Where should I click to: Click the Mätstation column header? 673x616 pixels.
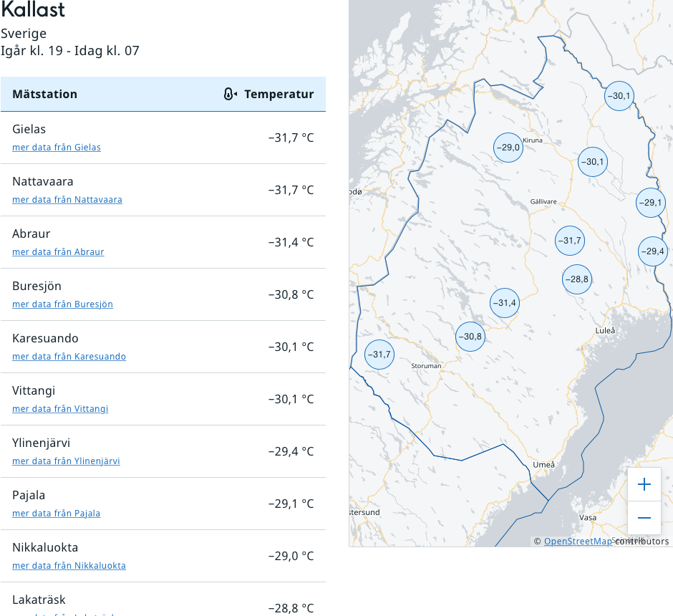[x=44, y=95]
